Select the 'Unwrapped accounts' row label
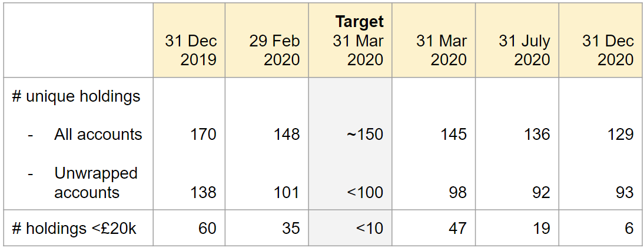The height and width of the screenshot is (248, 644). (95, 183)
